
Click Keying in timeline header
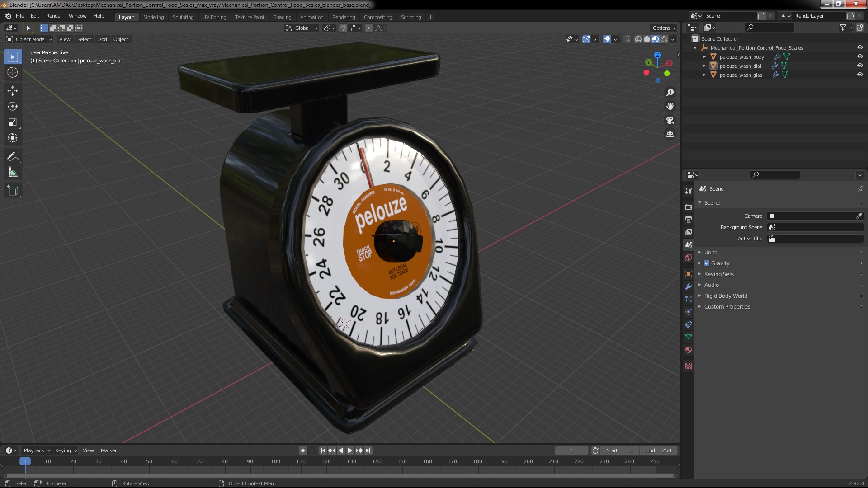click(x=66, y=450)
